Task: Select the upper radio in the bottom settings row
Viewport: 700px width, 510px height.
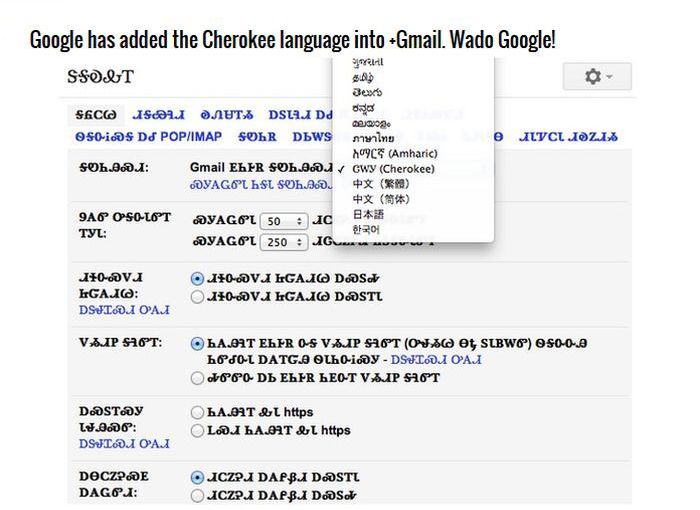Action: click(x=197, y=477)
